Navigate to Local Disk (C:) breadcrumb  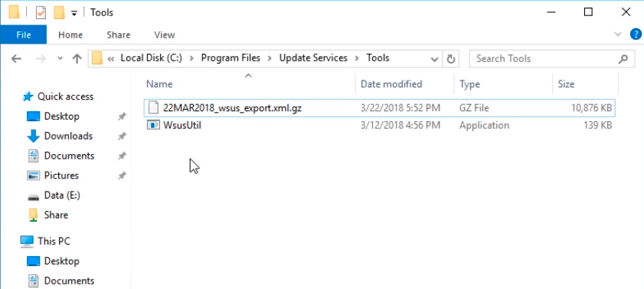(151, 58)
